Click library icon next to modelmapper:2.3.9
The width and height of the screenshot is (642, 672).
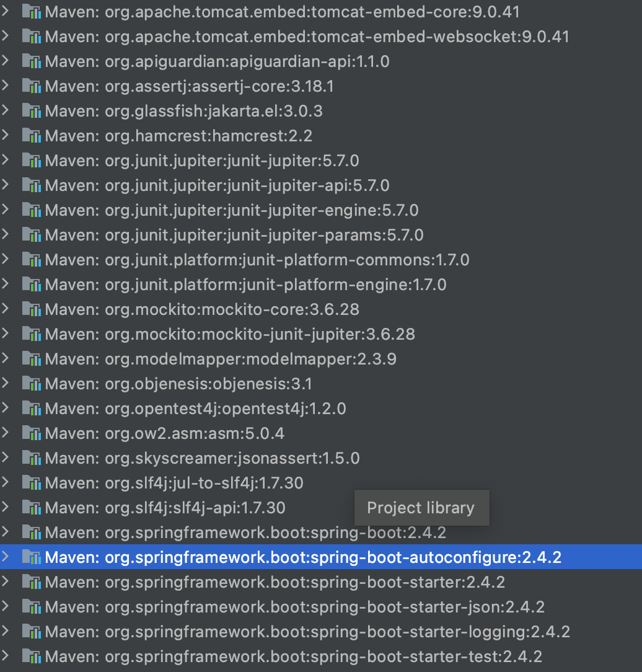(31, 359)
